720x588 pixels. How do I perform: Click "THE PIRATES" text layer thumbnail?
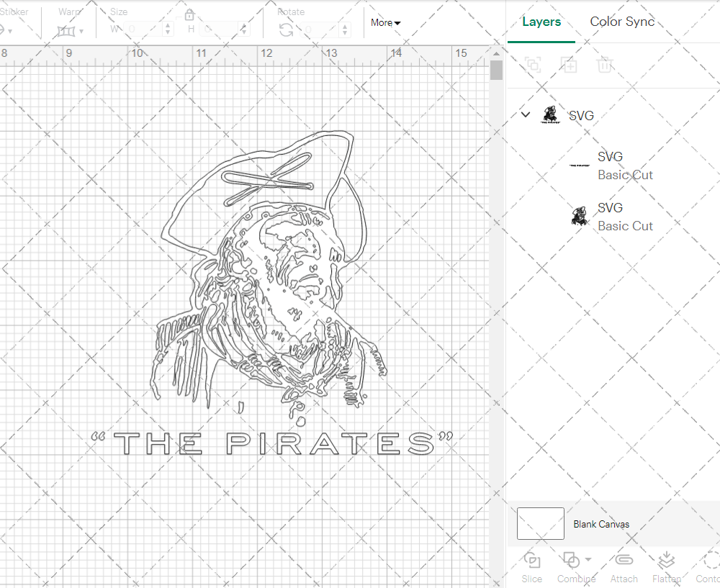point(580,166)
